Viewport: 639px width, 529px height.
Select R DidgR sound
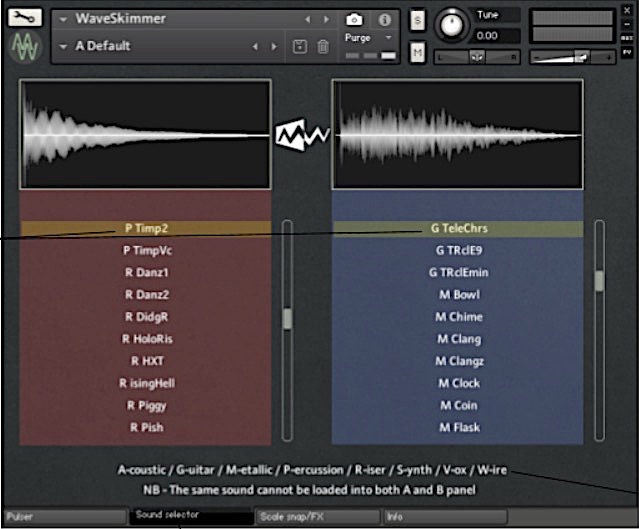[146, 317]
